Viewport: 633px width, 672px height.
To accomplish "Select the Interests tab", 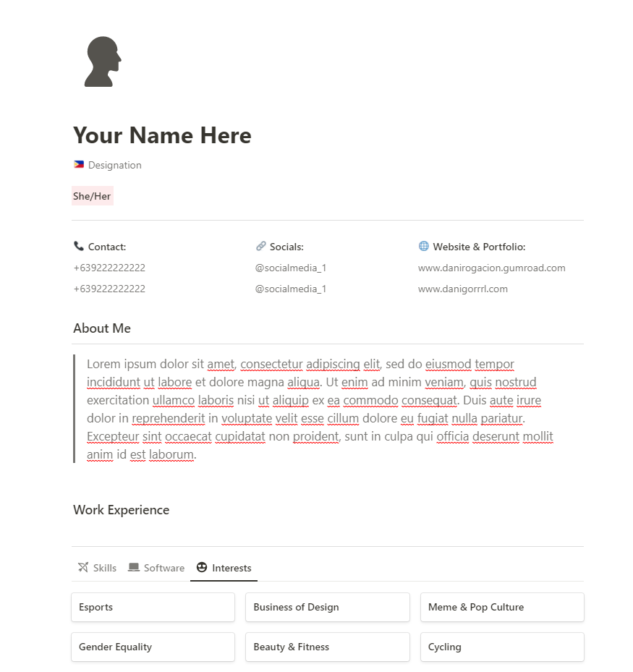I will (224, 568).
